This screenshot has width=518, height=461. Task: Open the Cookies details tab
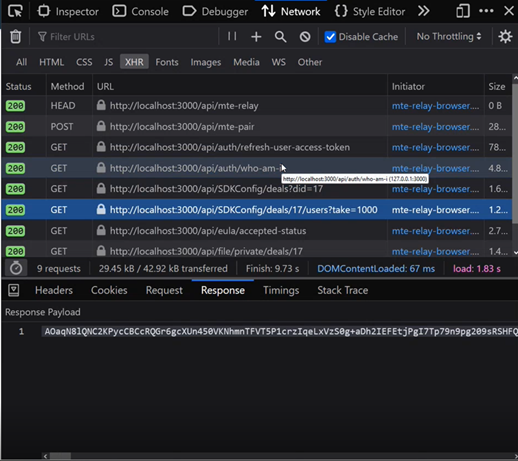(109, 290)
